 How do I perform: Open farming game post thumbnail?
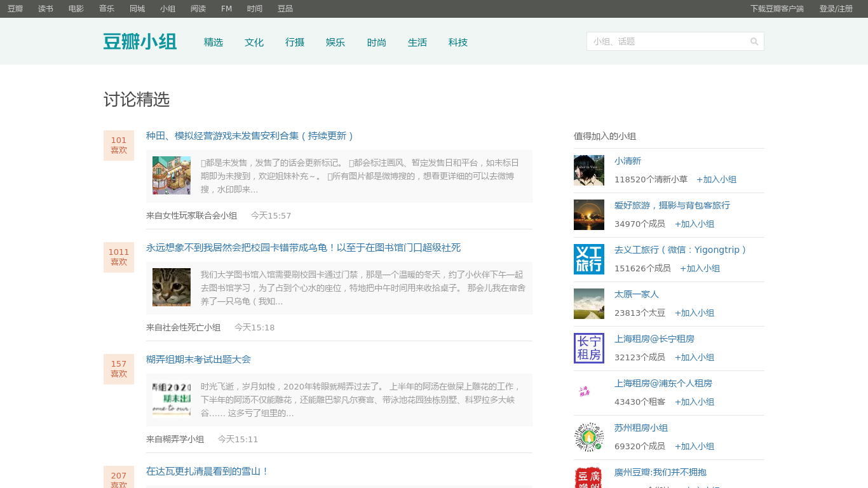point(172,175)
